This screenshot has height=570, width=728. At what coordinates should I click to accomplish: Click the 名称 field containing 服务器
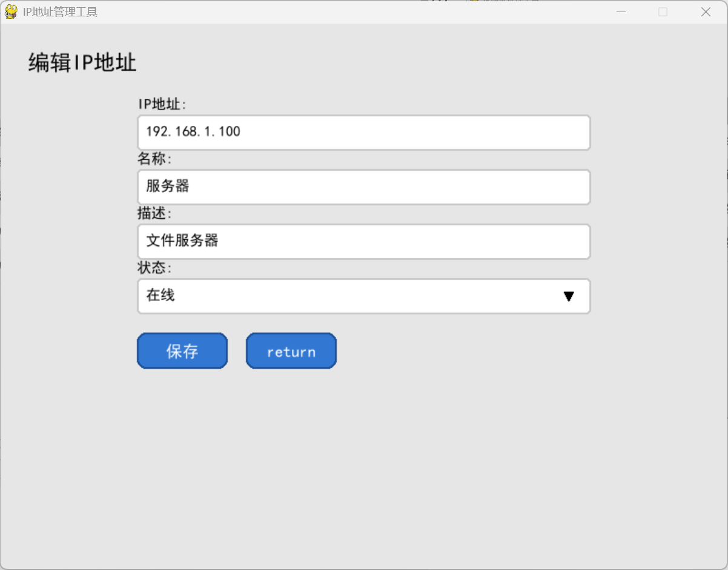363,187
